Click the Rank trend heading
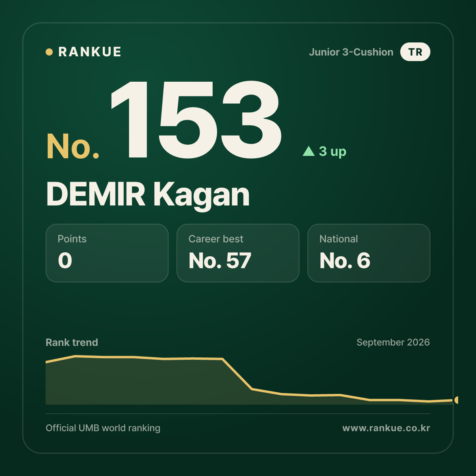Viewport: 476px width, 476px height. (72, 342)
